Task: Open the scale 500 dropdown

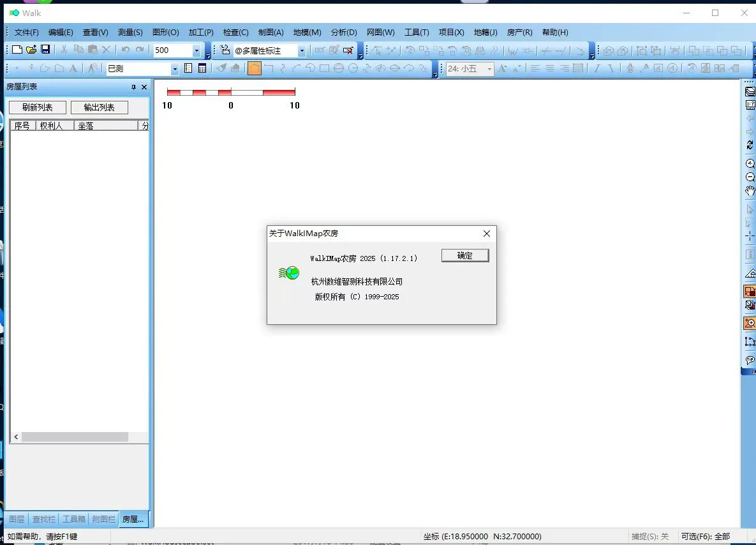Action: point(196,50)
